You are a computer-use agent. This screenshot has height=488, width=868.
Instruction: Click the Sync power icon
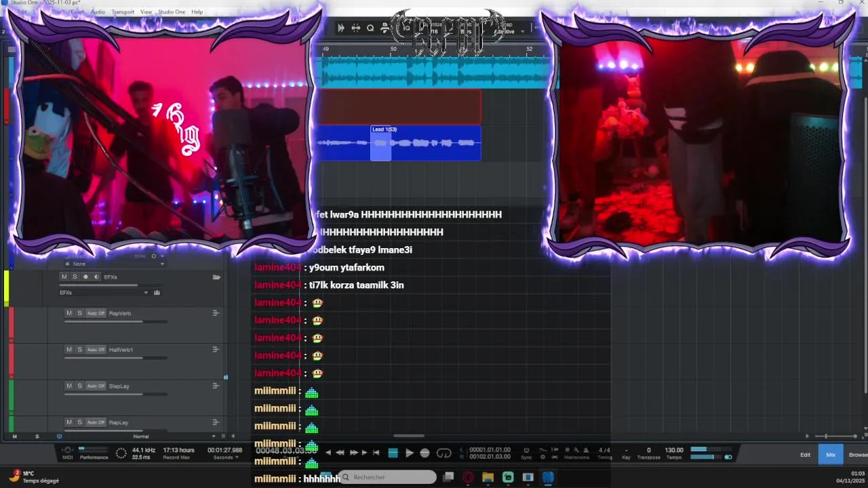pos(526,450)
